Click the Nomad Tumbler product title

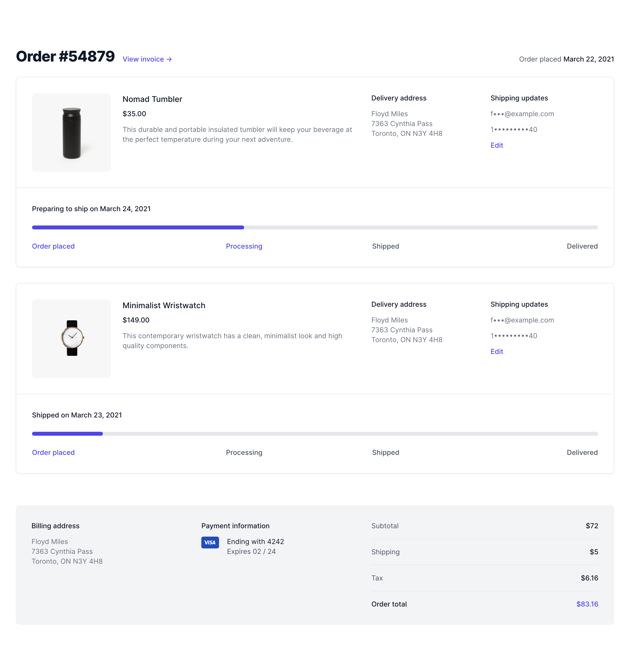152,99
